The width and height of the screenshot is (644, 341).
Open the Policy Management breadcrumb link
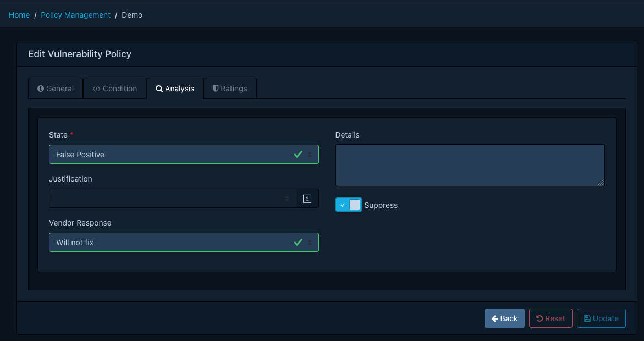coord(75,15)
